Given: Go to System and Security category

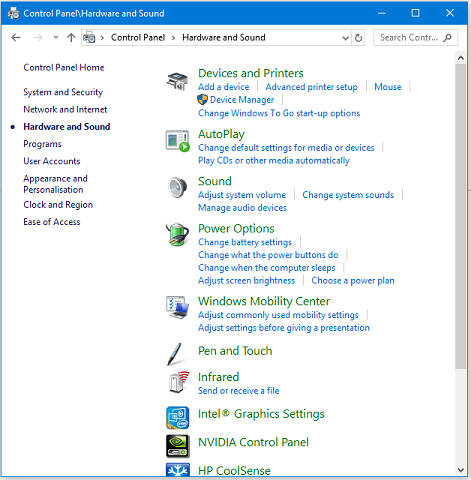Looking at the screenshot, I should point(63,92).
